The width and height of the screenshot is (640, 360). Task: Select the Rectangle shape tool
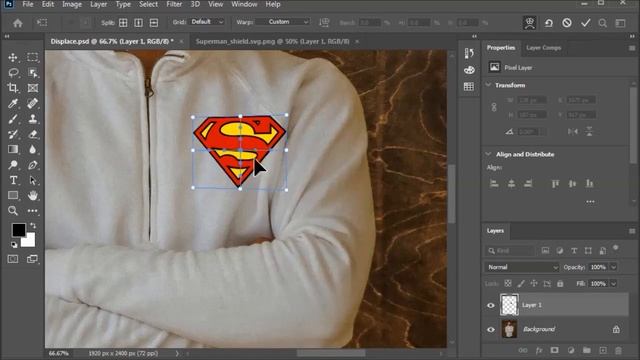[13, 196]
